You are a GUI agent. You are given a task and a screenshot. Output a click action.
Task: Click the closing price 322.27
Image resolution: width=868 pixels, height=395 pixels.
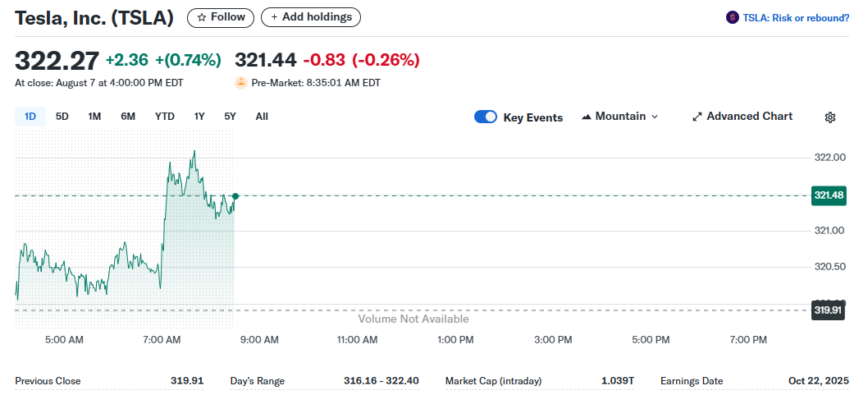coord(57,61)
